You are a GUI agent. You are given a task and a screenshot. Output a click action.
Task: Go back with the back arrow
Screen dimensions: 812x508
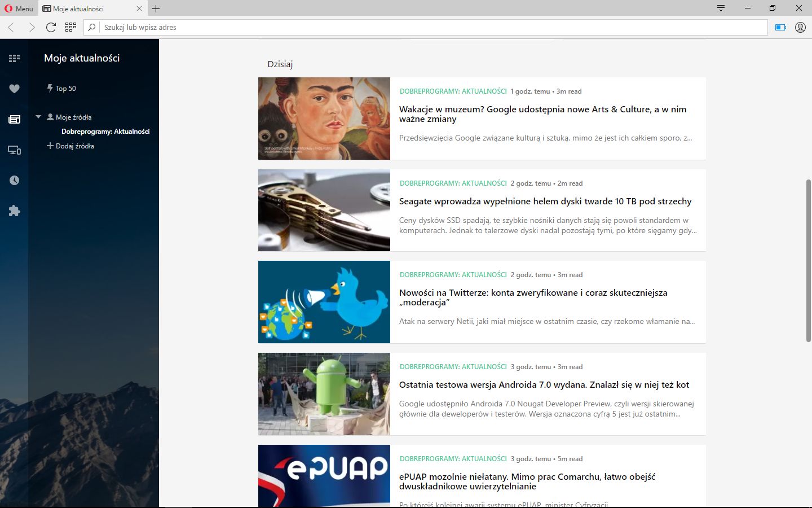pos(11,27)
